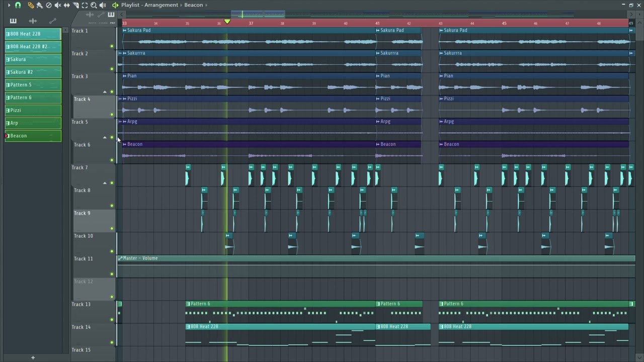Click the Beacon breadcrumb in title
The image size is (644, 362).
click(x=194, y=5)
